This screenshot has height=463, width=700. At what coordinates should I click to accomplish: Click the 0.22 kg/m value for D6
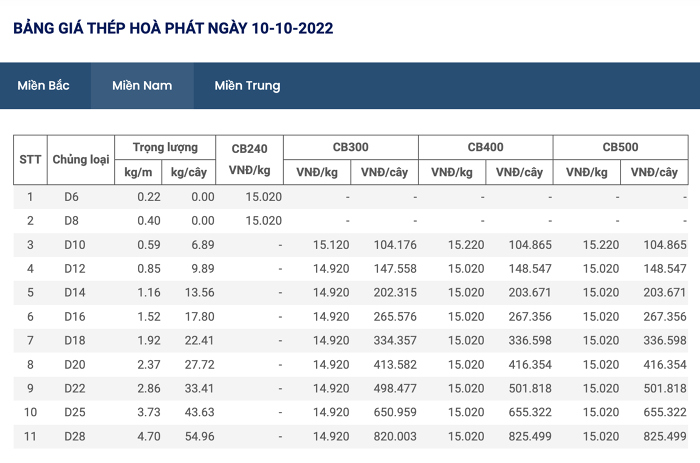click(x=149, y=197)
